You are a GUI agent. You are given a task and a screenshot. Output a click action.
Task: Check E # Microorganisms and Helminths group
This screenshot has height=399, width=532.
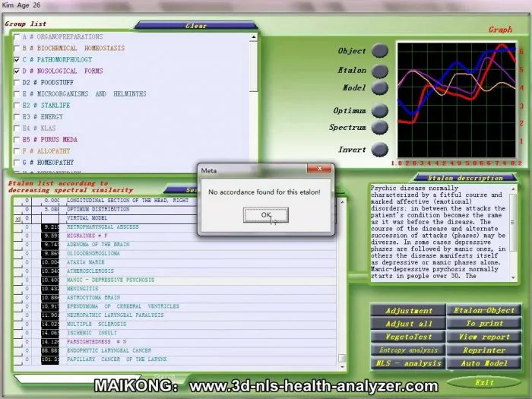coord(16,94)
